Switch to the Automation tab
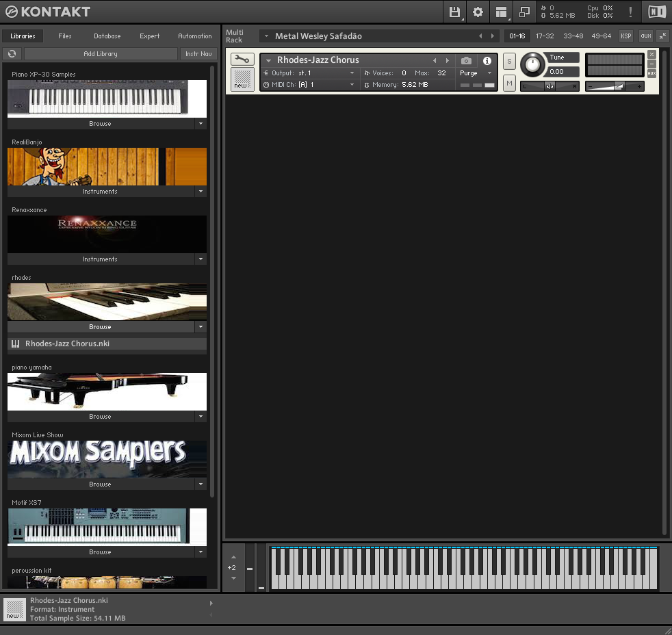Screen dimensions: 672x635 coord(194,36)
